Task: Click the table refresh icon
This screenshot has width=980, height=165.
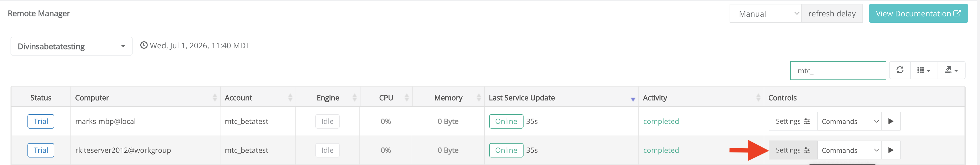Action: click(x=899, y=70)
